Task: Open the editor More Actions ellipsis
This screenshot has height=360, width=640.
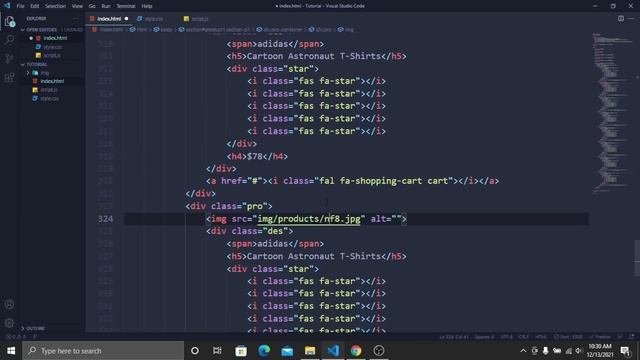Action: (631, 18)
